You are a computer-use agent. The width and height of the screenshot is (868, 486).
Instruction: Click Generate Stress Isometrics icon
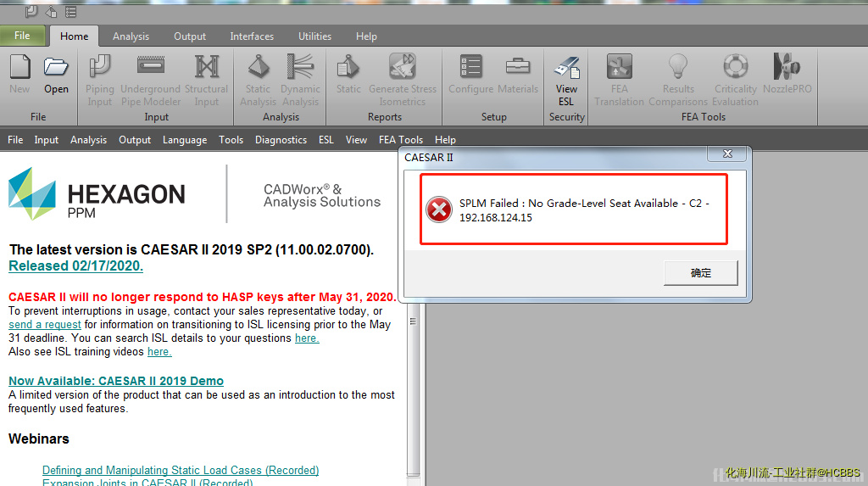tap(403, 66)
